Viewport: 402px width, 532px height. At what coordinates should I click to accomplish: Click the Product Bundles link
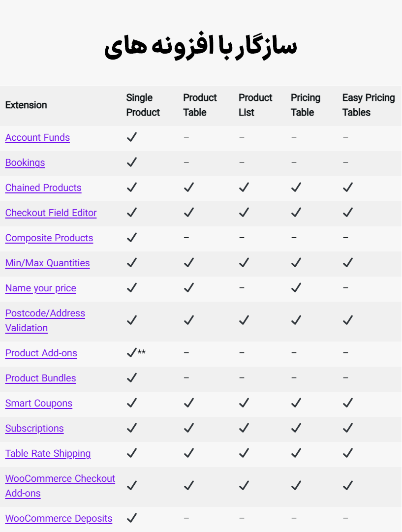click(x=41, y=378)
